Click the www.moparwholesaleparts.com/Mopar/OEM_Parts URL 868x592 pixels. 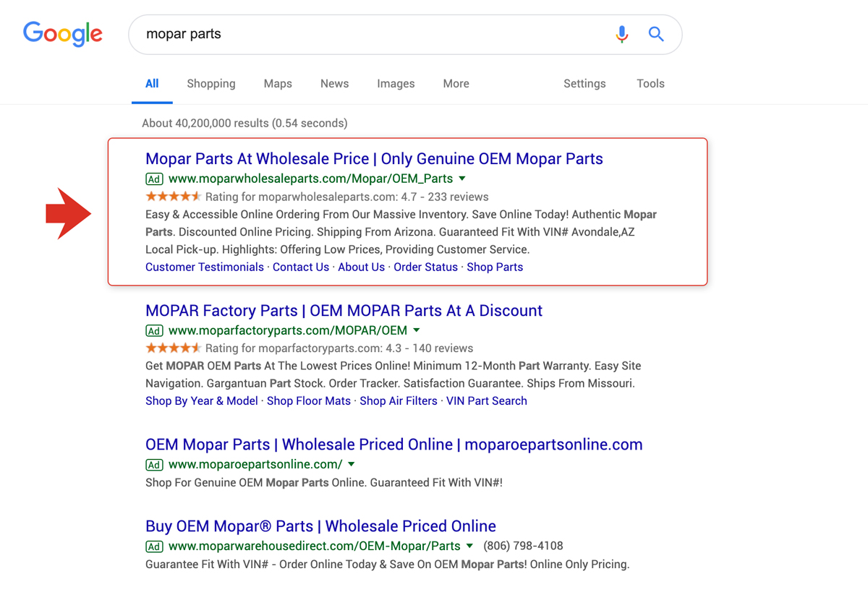pyautogui.click(x=310, y=179)
